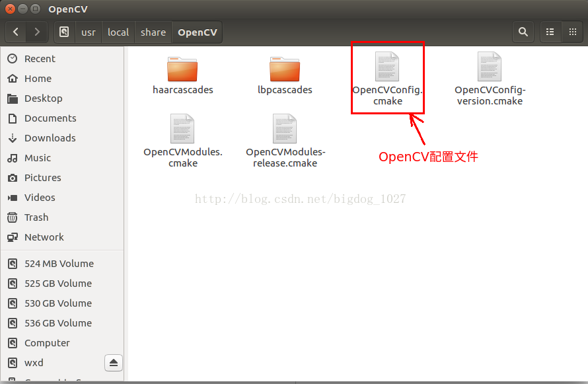Toggle the search bar

pyautogui.click(x=523, y=32)
